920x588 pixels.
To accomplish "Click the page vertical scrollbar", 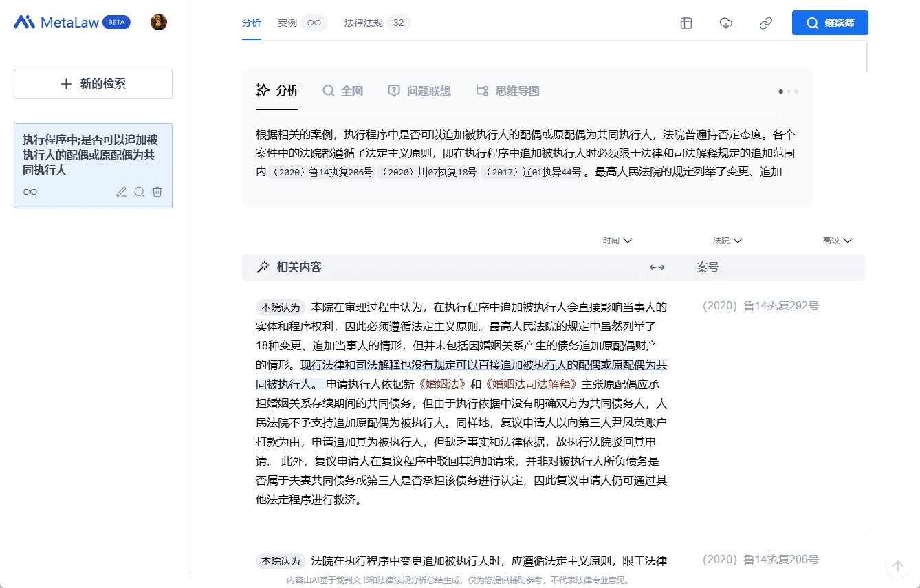I will tap(866, 56).
